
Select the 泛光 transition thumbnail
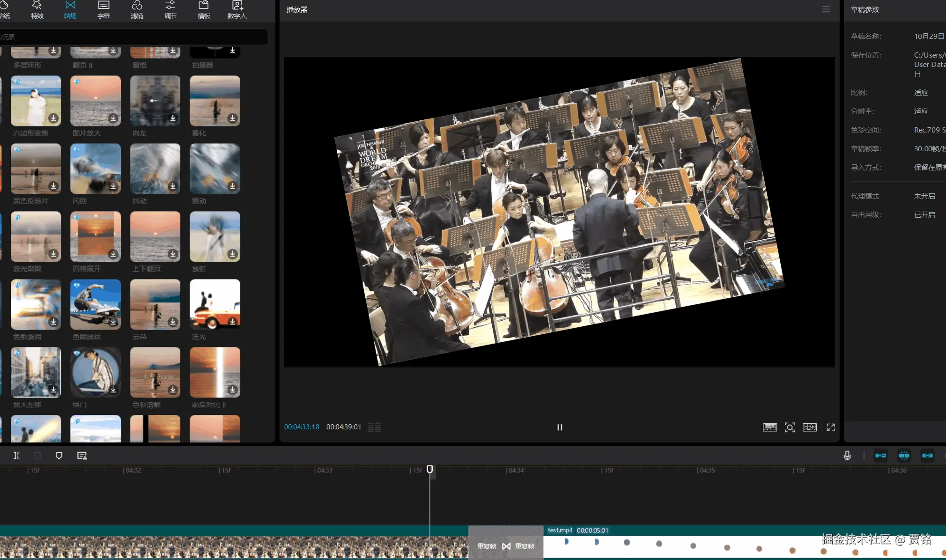215,304
